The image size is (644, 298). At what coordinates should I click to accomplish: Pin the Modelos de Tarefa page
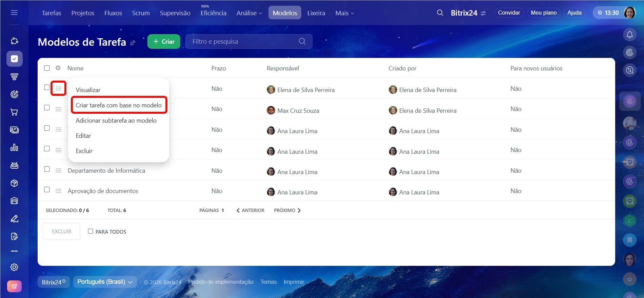click(x=133, y=43)
